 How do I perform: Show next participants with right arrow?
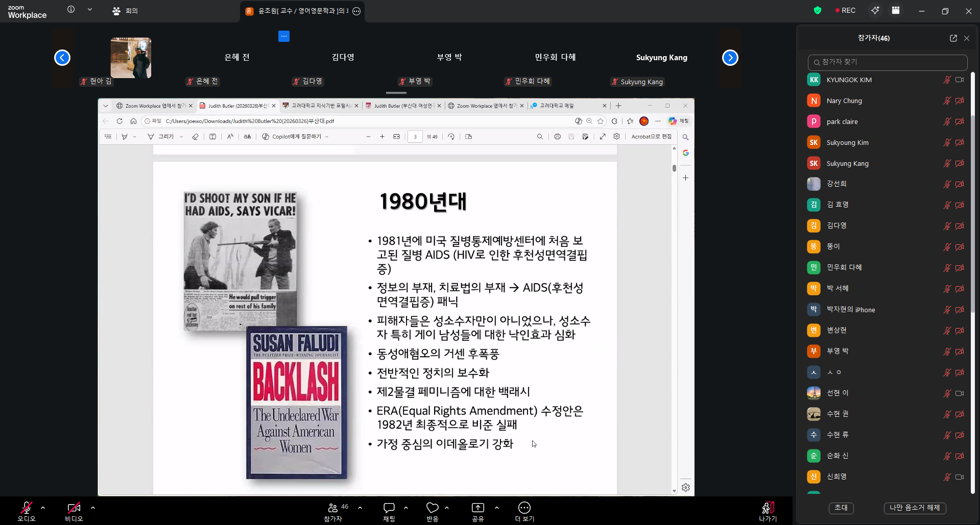tap(730, 58)
